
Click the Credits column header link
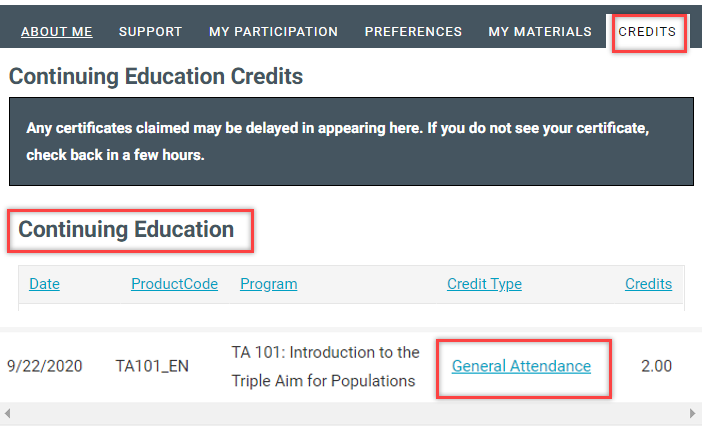648,284
